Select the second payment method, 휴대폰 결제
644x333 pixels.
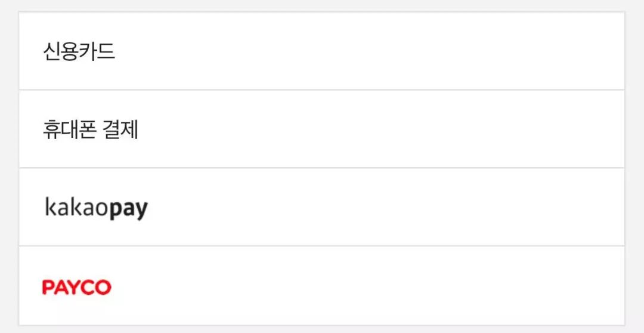click(321, 129)
